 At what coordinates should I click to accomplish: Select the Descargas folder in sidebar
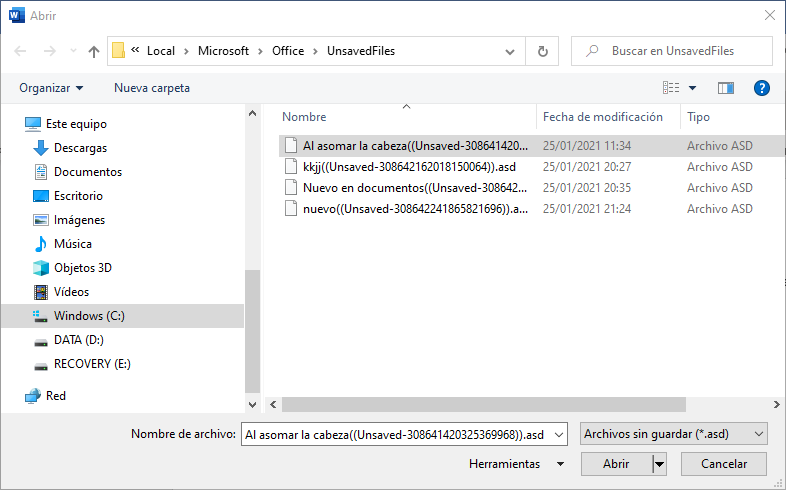[80, 148]
